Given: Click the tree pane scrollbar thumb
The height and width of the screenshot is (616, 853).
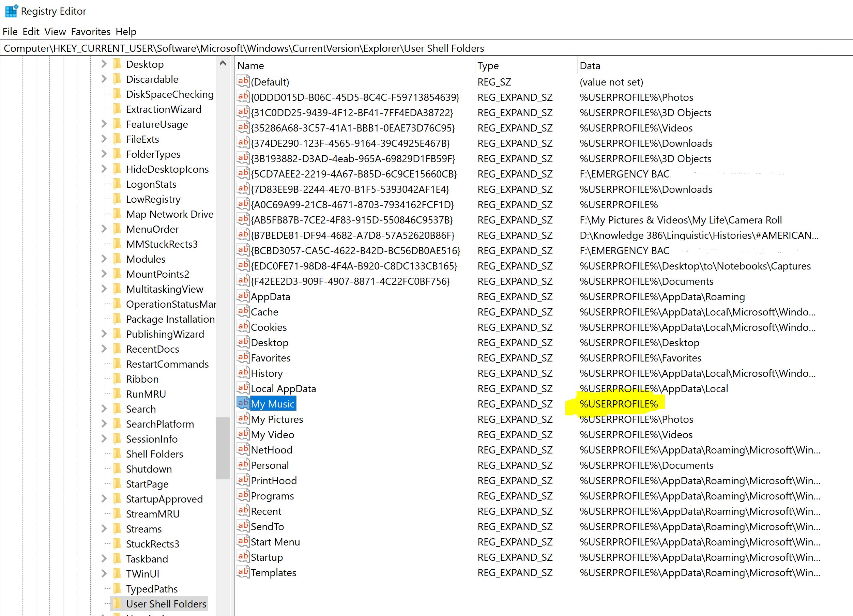Looking at the screenshot, I should click(223, 448).
